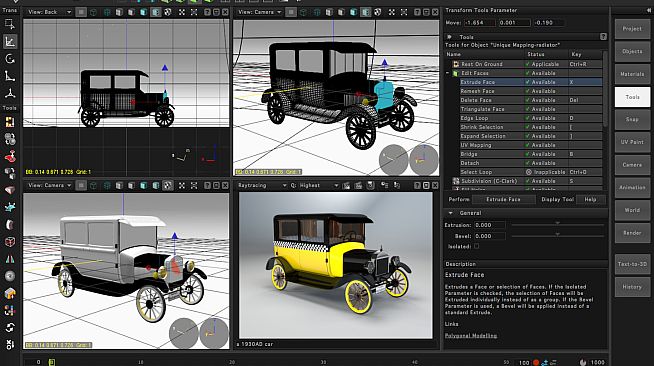Click the Extrude Face perform button
The height and width of the screenshot is (366, 654).
pos(503,199)
